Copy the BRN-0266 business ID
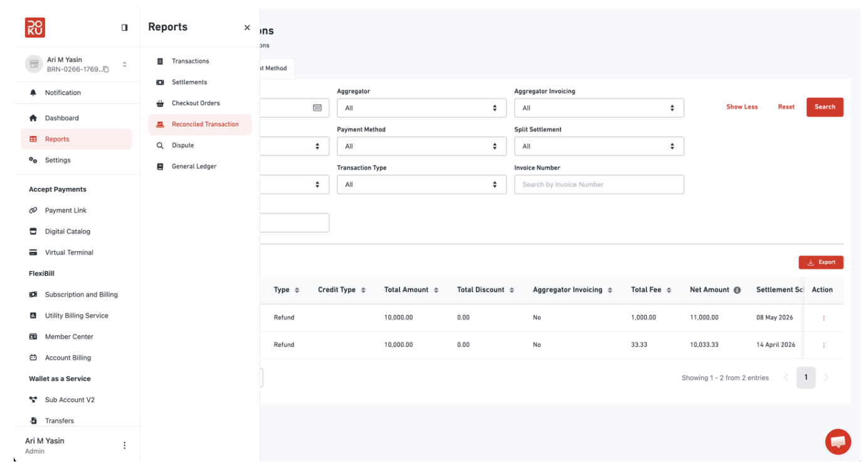Image resolution: width=868 pixels, height=469 pixels. click(106, 69)
